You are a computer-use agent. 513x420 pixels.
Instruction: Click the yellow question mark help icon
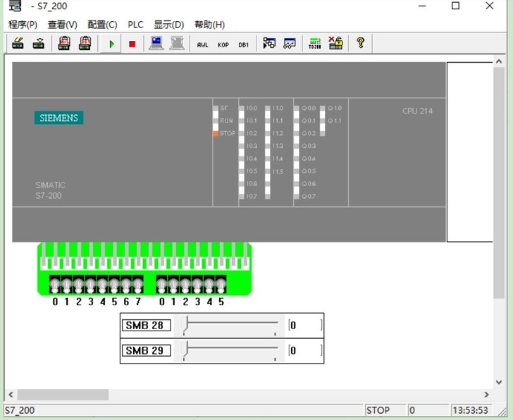point(361,43)
